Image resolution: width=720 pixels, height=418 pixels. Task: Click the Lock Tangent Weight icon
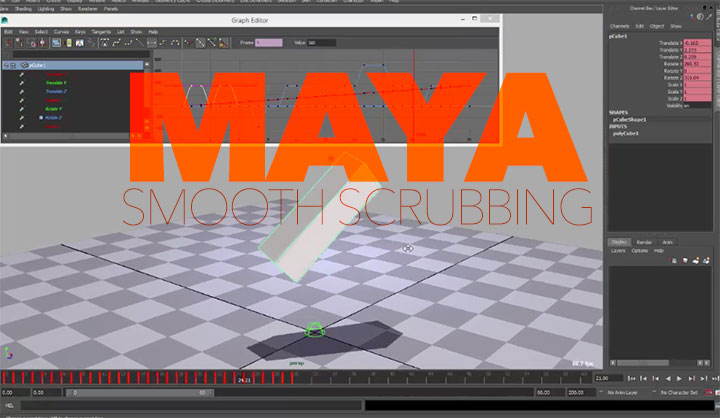pos(223,43)
